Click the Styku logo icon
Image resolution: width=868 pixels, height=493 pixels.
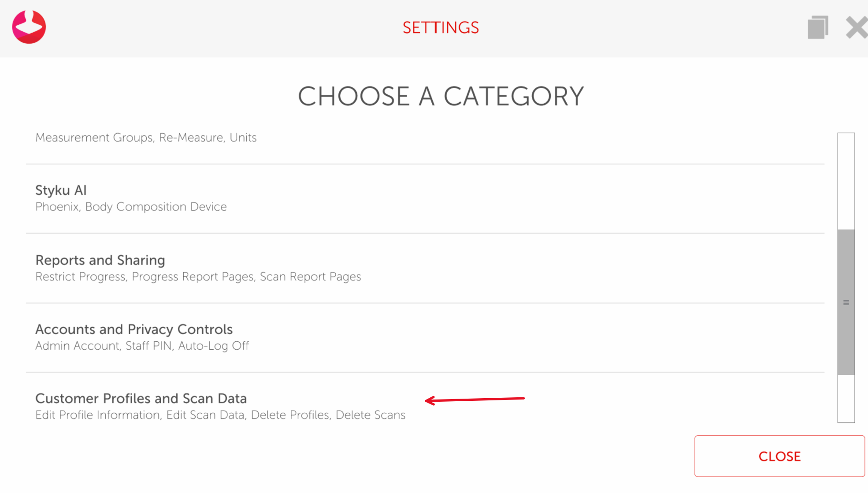29,27
